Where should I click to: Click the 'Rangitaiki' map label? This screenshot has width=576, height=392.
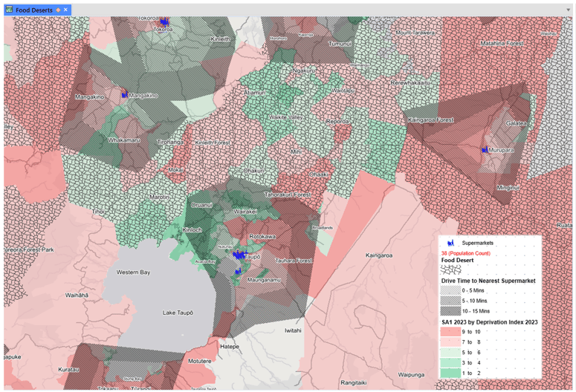coord(353,383)
